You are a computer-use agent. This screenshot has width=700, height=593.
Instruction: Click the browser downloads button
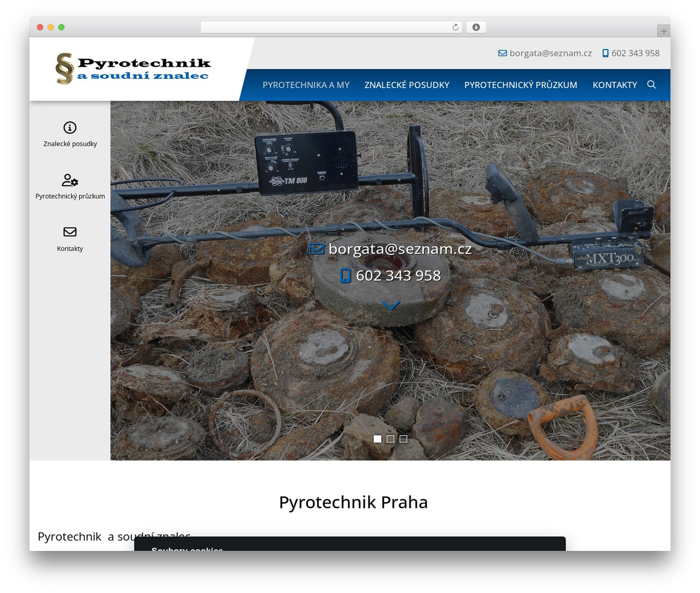(x=476, y=27)
